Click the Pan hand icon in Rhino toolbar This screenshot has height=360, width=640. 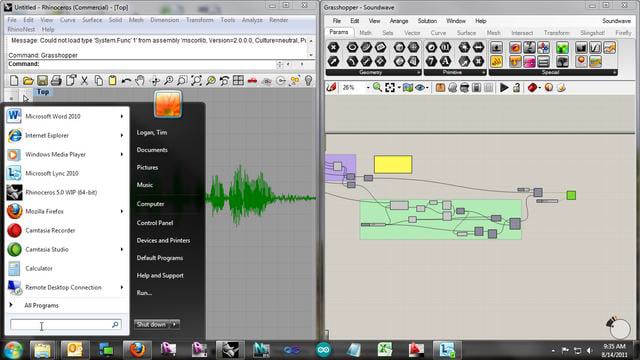140,80
